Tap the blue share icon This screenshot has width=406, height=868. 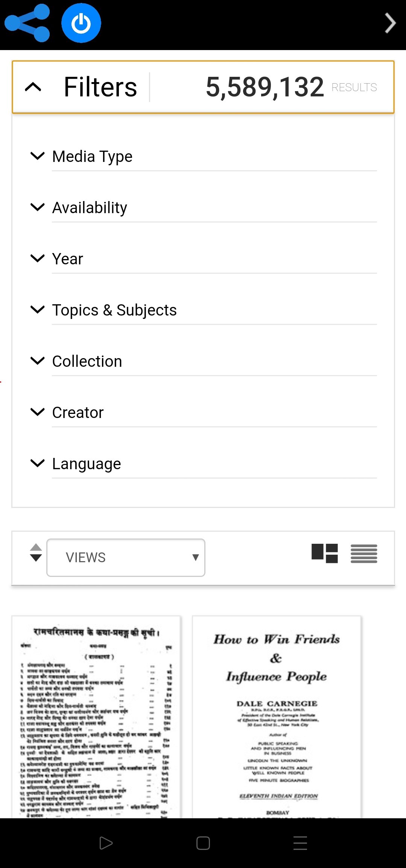point(27,23)
